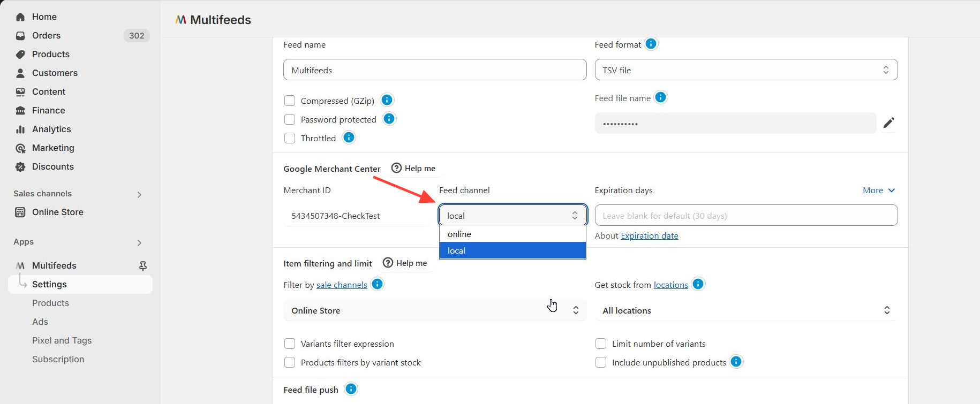
Task: Show info for Feed file push
Action: tap(351, 389)
